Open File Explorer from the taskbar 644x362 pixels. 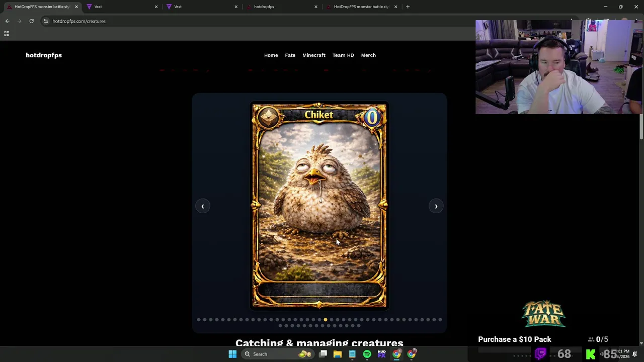(338, 354)
